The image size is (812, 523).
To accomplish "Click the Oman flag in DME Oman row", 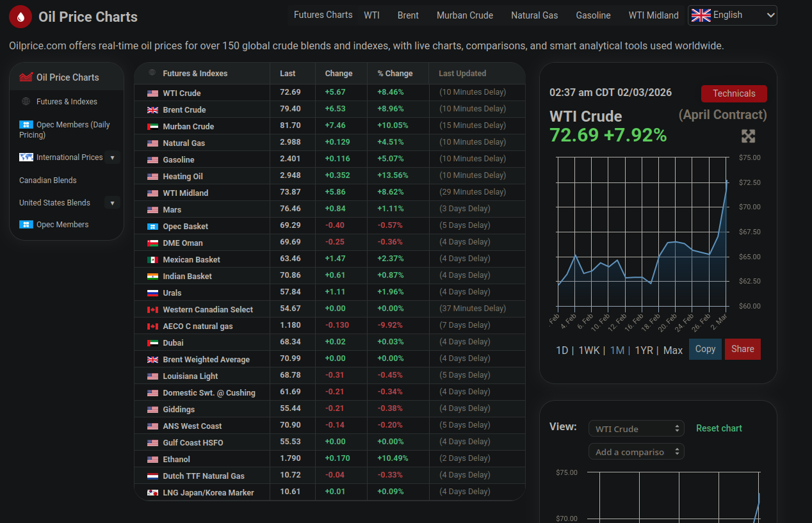I will click(x=152, y=243).
